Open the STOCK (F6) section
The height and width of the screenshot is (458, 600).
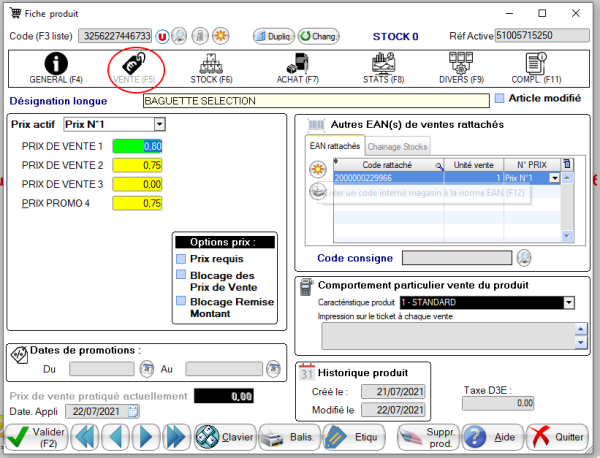[x=210, y=66]
